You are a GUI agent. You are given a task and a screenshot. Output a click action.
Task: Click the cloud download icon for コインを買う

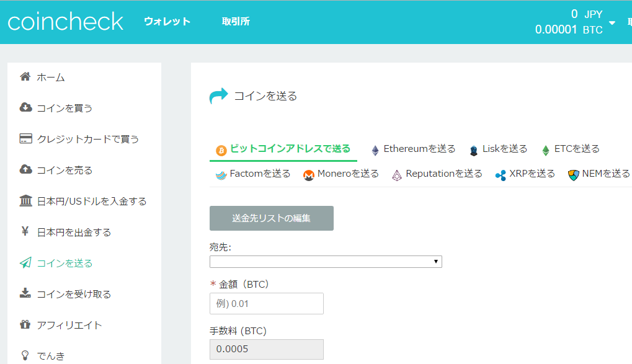point(25,107)
